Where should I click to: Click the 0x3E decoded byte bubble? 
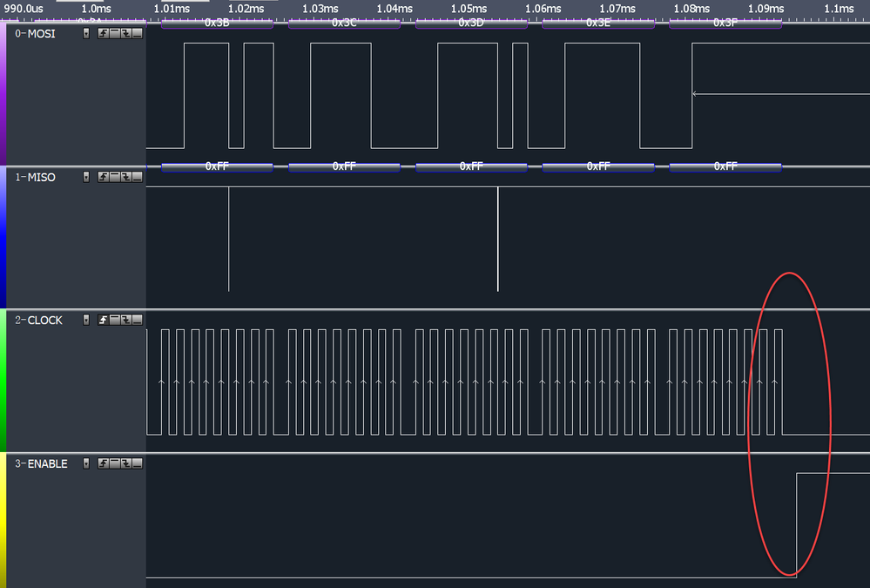pyautogui.click(x=598, y=24)
